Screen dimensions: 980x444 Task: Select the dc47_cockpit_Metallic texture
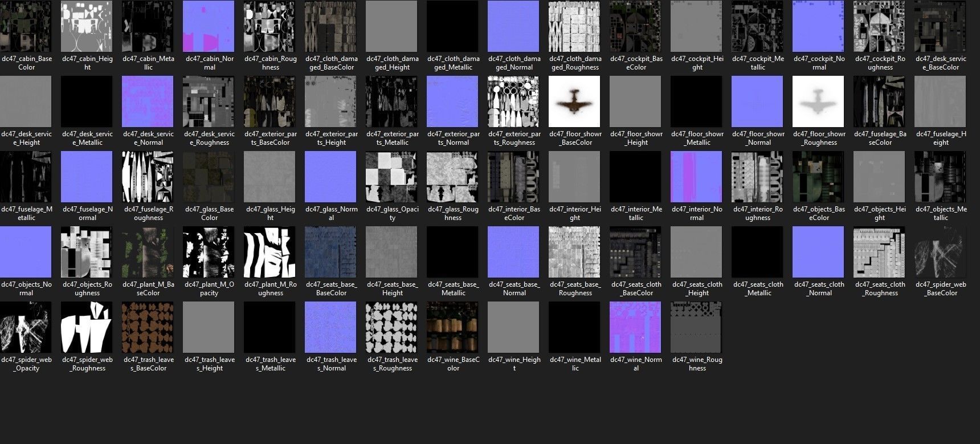tap(758, 26)
